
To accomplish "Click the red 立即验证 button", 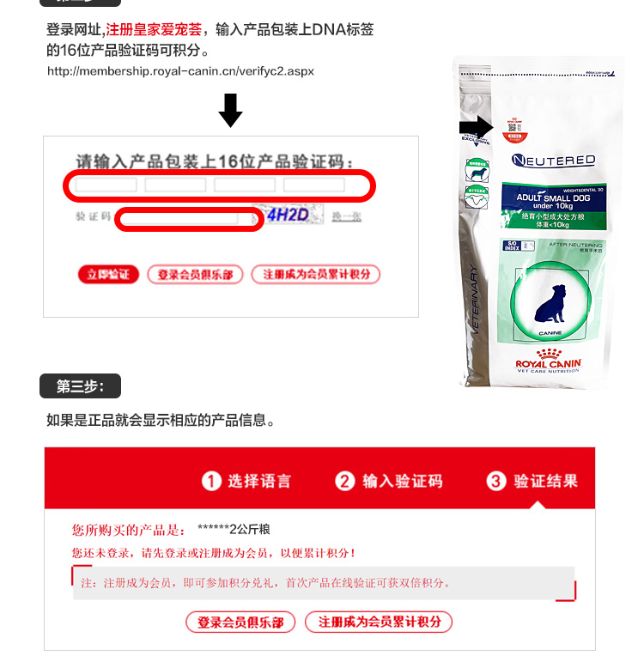I will [x=108, y=275].
